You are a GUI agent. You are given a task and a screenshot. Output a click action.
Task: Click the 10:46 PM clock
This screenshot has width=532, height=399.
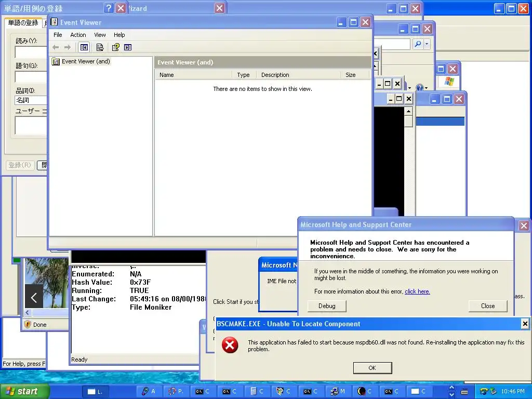[513, 391]
